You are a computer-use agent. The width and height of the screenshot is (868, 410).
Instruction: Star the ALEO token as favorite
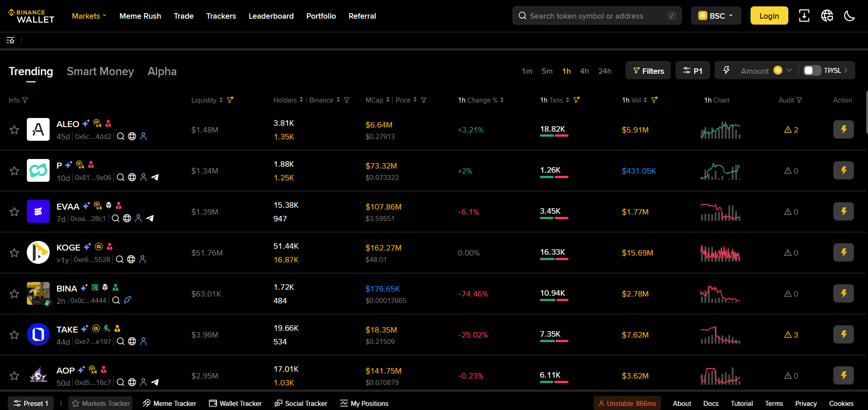(14, 130)
